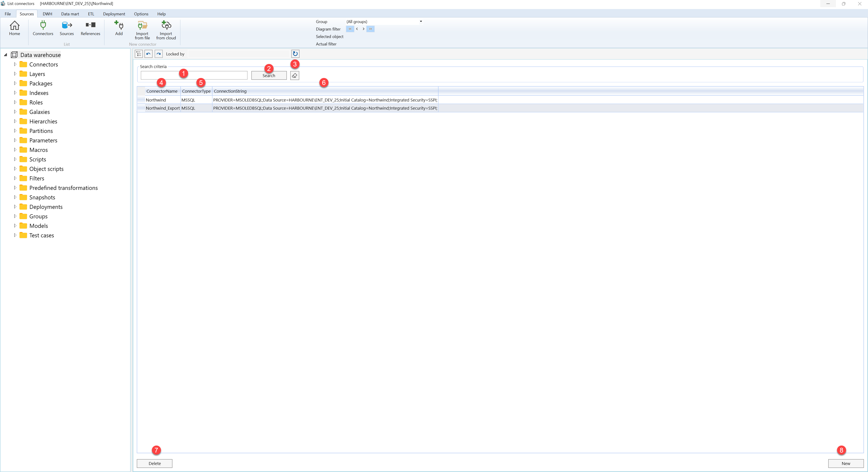Sort by ConnectorName column header
The image size is (868, 472).
(162, 91)
